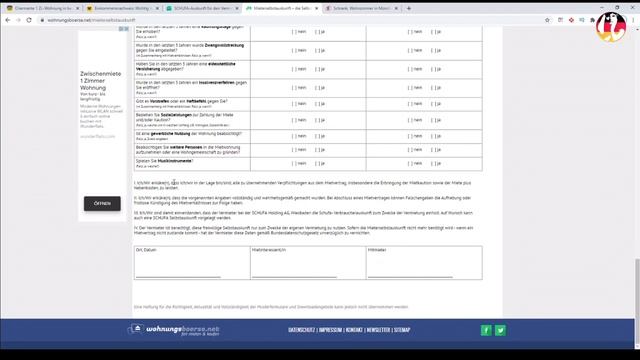Open the extensions puzzle icon
Image resolution: width=640 pixels, height=360 pixels.
(x=592, y=20)
